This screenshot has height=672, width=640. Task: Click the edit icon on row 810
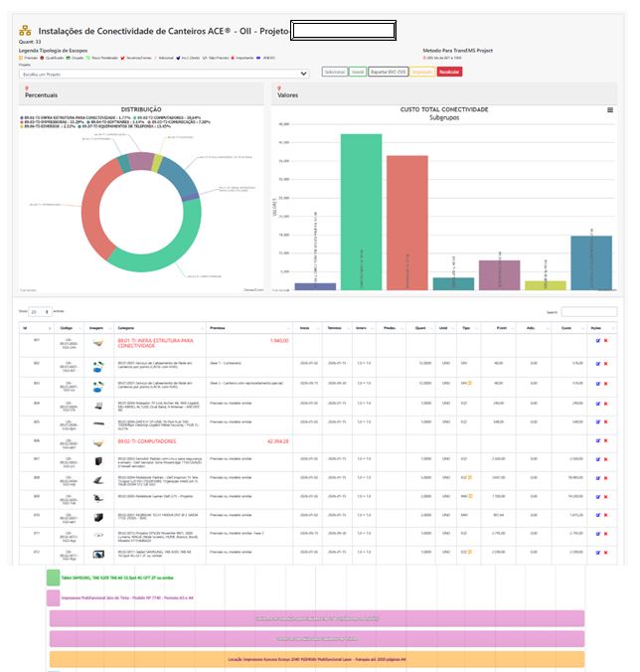(x=598, y=516)
